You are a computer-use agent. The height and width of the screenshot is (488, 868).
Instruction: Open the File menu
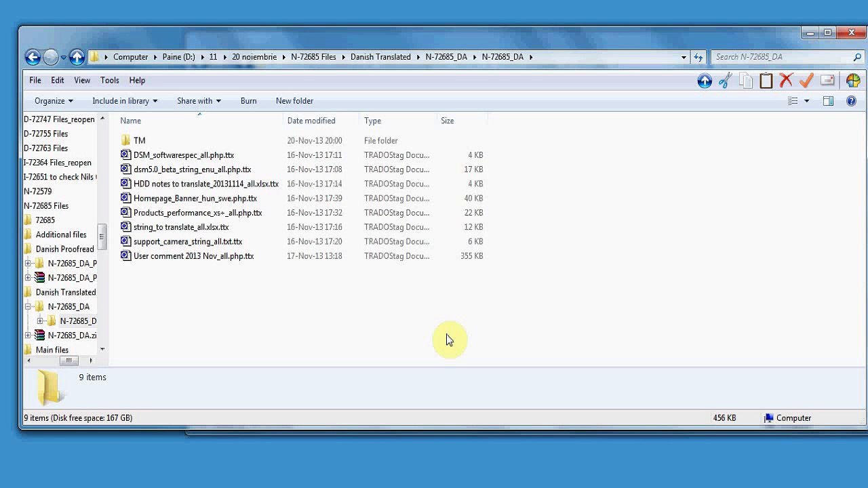coord(35,80)
